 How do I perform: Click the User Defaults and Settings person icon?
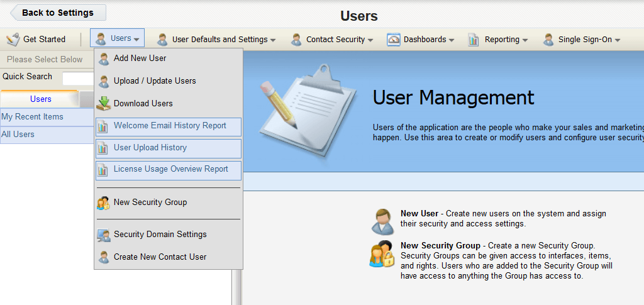[x=162, y=40]
